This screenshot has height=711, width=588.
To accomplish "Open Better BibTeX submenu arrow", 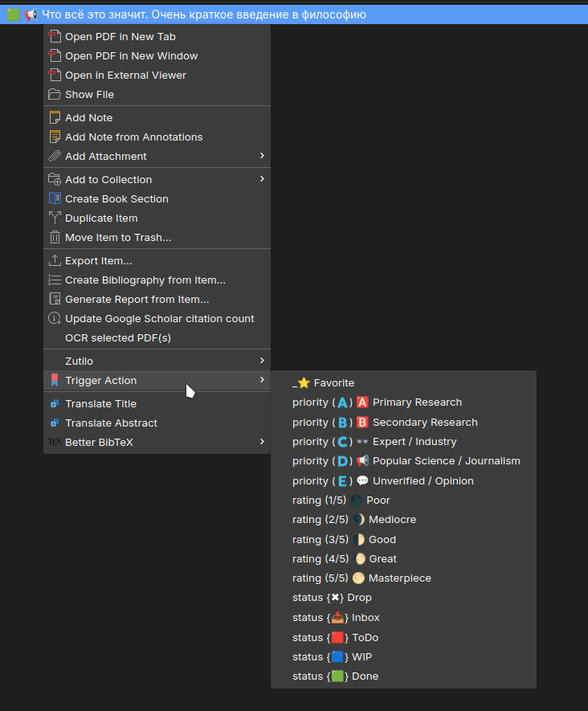I will click(262, 442).
